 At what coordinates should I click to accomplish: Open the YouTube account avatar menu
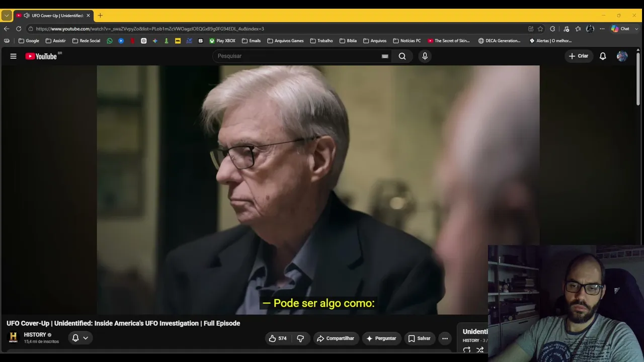pos(622,56)
